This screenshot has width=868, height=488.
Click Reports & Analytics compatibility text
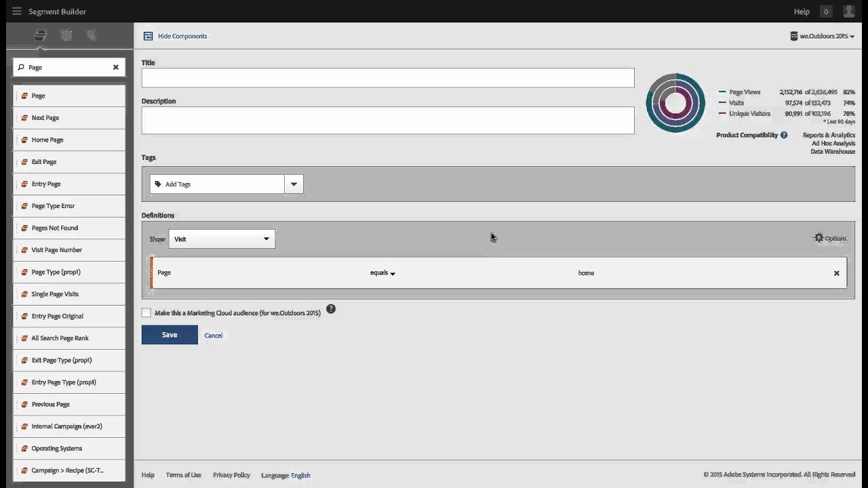[x=829, y=135]
